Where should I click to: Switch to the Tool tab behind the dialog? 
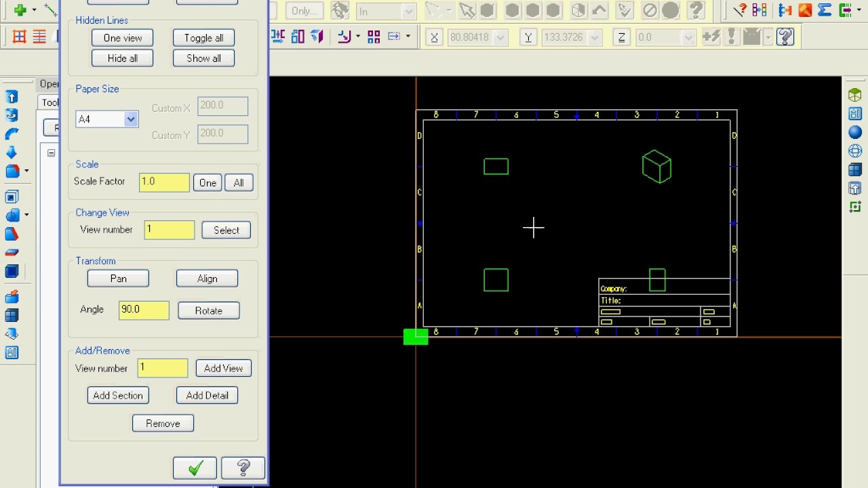click(49, 102)
